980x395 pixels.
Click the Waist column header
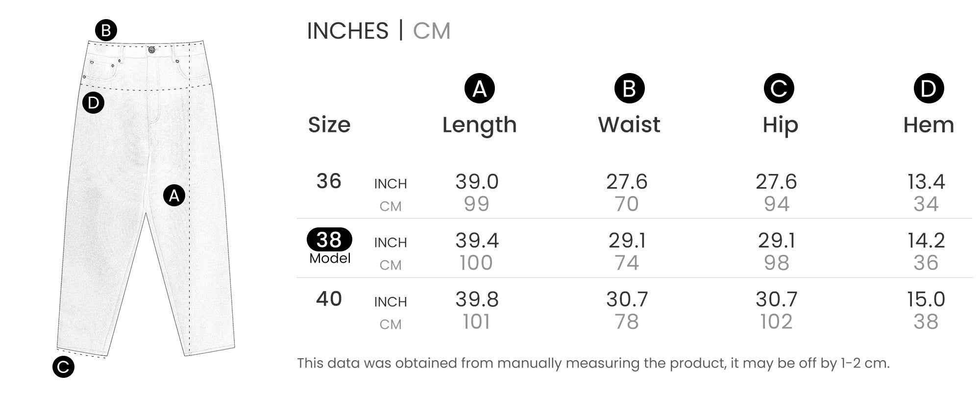coord(629,125)
